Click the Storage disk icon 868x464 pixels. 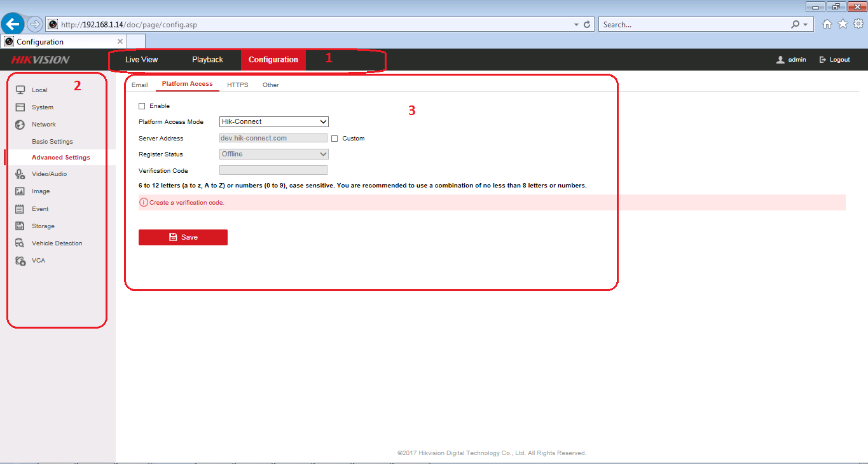[20, 226]
